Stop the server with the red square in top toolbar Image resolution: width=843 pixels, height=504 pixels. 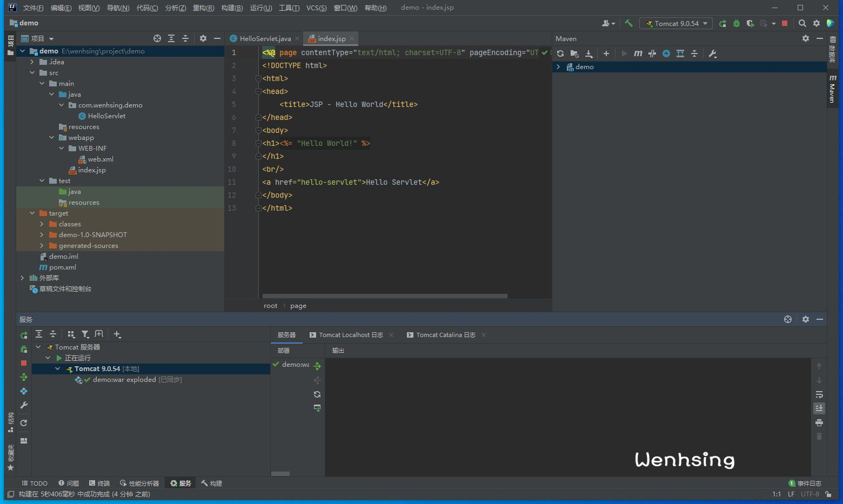[785, 23]
